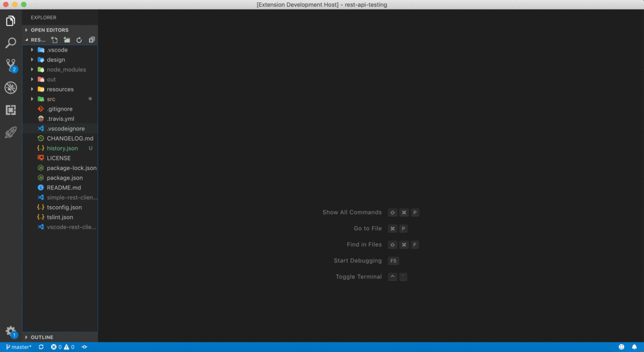Expand the design folder
The height and width of the screenshot is (352, 644).
(x=60, y=60)
